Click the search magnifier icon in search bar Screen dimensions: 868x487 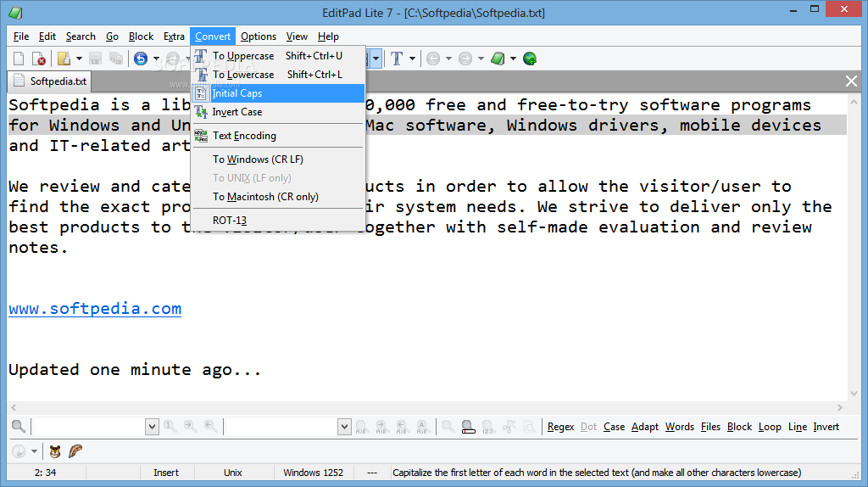pos(19,427)
